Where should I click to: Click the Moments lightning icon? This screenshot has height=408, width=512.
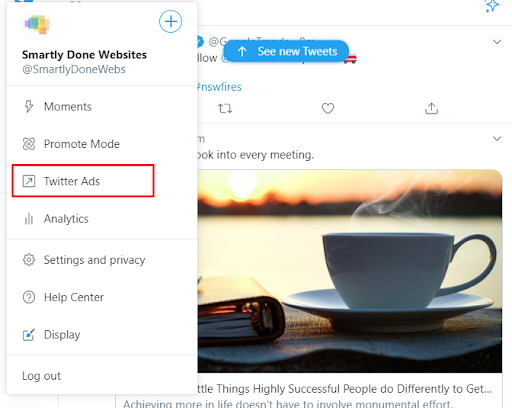29,106
